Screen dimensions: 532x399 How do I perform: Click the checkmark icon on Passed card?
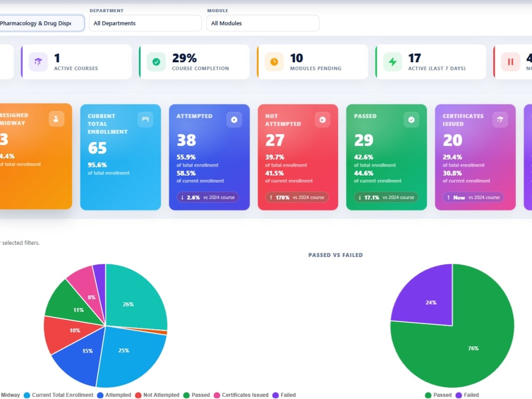411,119
